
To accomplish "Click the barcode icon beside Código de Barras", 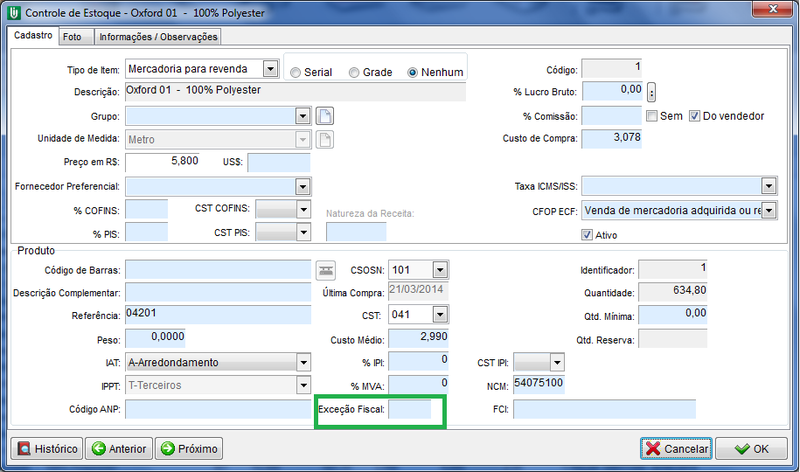I will point(326,270).
